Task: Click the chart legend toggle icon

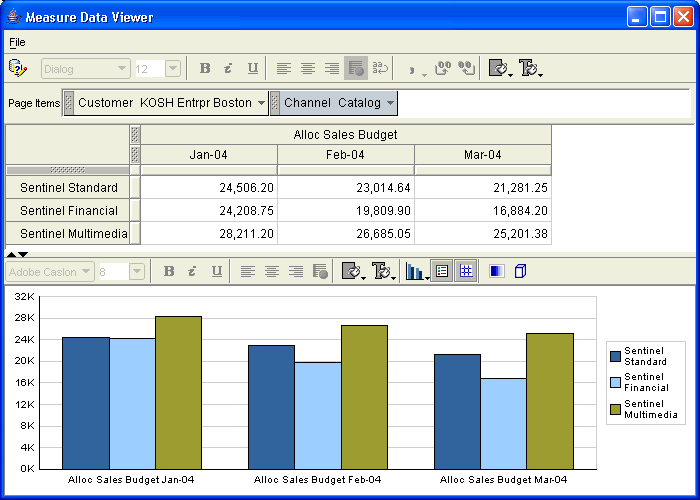Action: 442,271
